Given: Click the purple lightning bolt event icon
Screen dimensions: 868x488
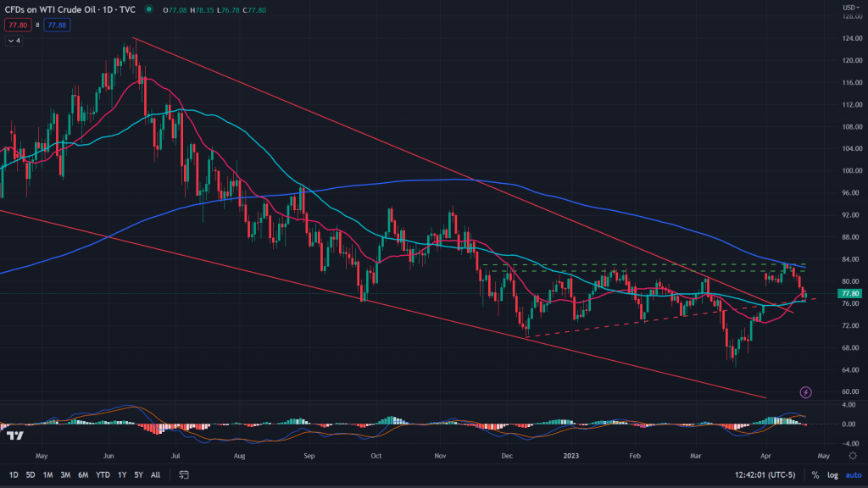Looking at the screenshot, I should (x=805, y=392).
